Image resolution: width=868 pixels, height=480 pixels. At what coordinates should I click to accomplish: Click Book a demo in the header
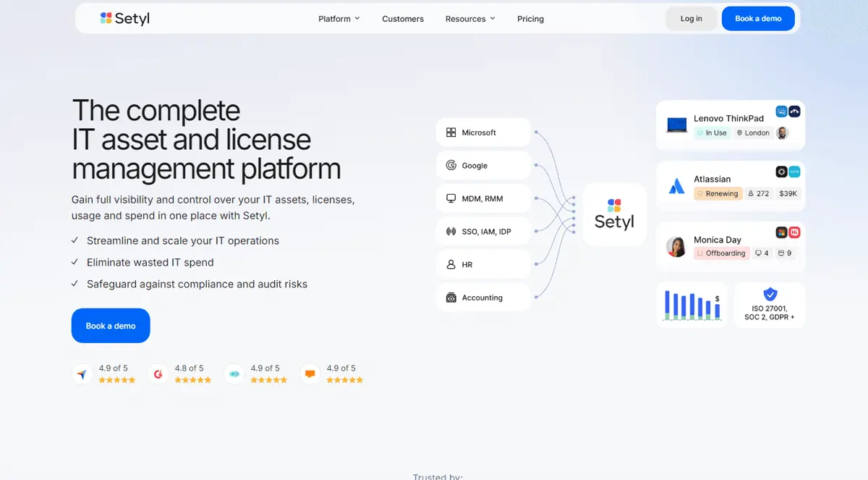(758, 19)
